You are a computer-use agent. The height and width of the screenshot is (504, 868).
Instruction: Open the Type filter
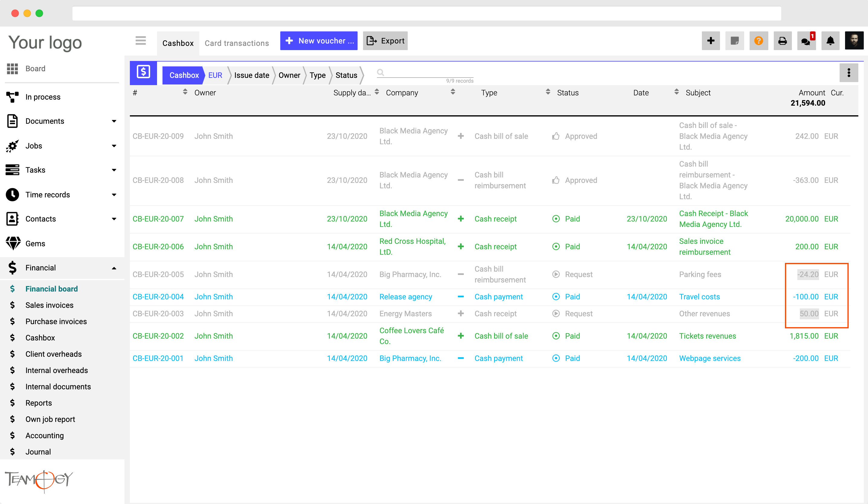[317, 75]
